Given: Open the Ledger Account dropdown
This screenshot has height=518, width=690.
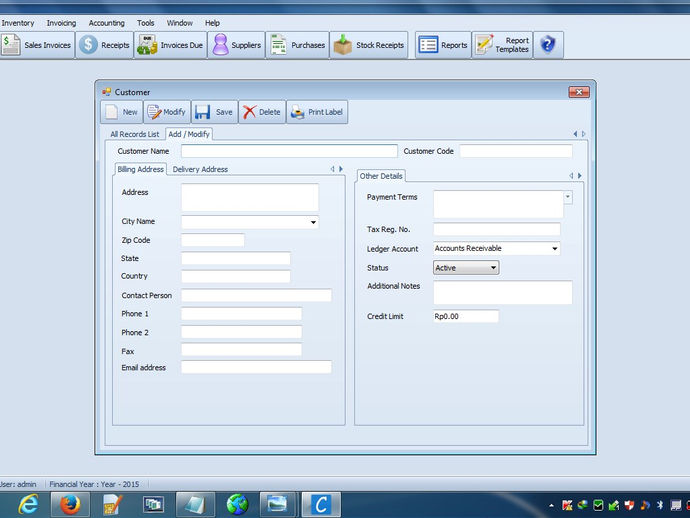Looking at the screenshot, I should point(554,249).
